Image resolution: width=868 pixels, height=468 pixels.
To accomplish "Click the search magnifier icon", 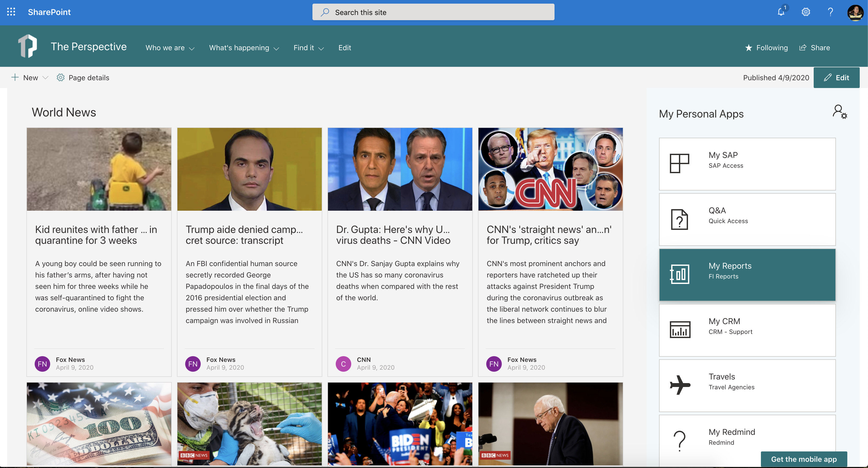I will click(x=325, y=12).
